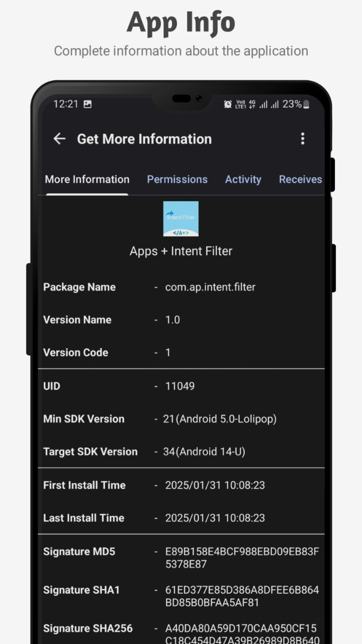
Task: Select the UID value 11049
Action: coord(180,386)
